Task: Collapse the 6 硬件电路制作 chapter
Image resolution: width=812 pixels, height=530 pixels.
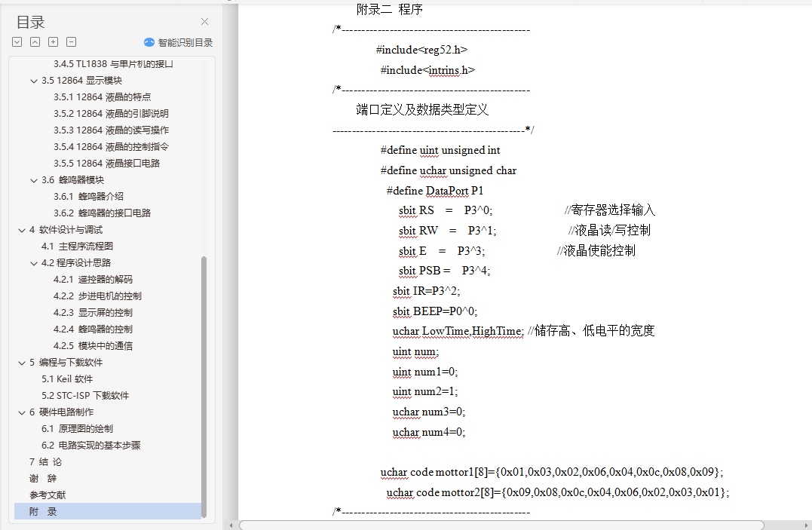Action: [22, 412]
